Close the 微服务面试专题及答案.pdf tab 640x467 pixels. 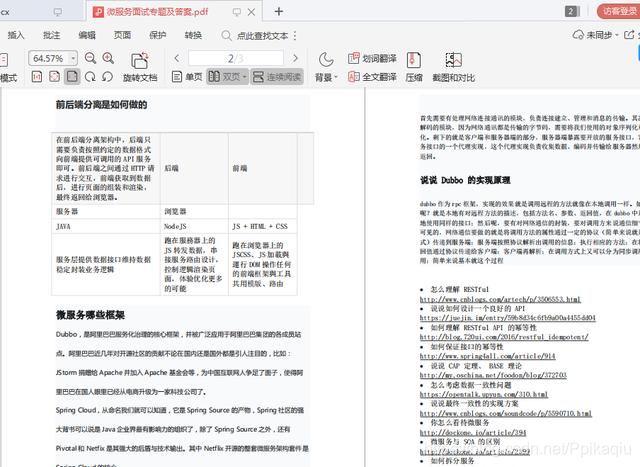pos(251,12)
